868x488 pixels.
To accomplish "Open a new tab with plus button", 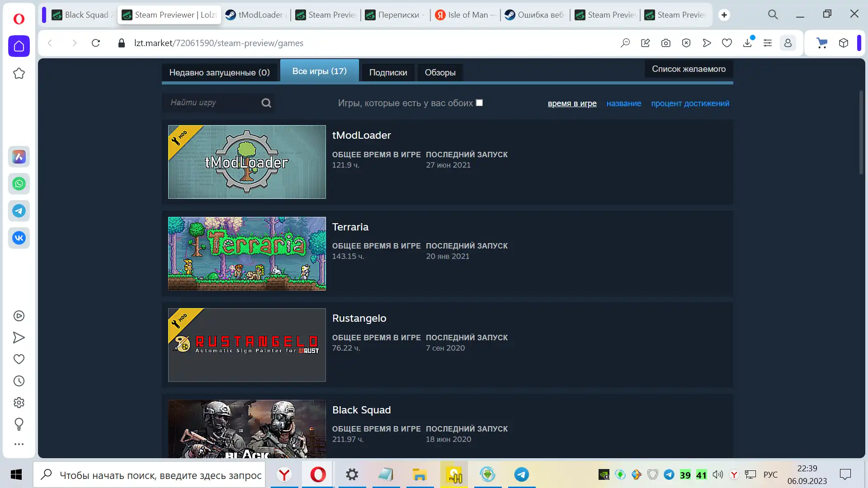I will pyautogui.click(x=724, y=15).
